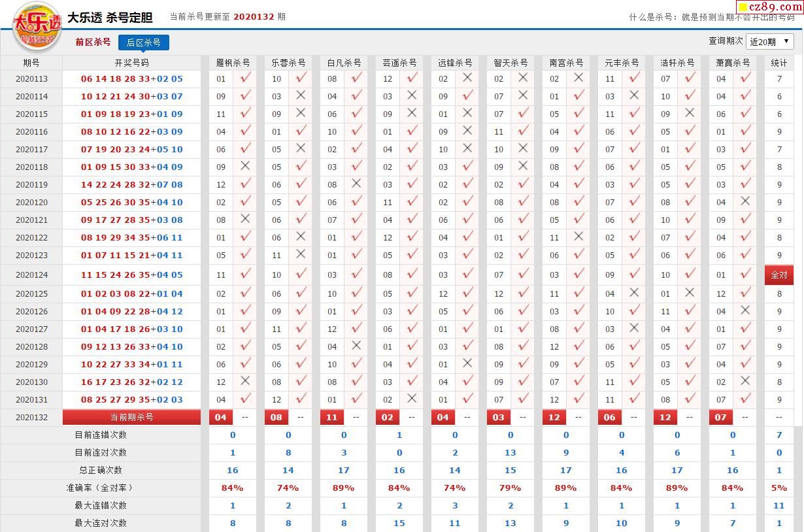Click the red 全对 badge for period 2020124
804x532 pixels.
pos(779,275)
